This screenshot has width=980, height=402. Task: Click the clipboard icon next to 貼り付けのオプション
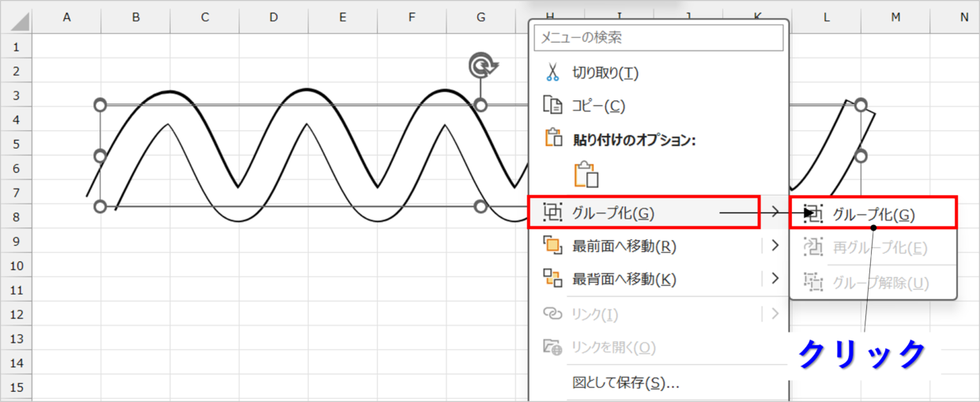[x=552, y=138]
